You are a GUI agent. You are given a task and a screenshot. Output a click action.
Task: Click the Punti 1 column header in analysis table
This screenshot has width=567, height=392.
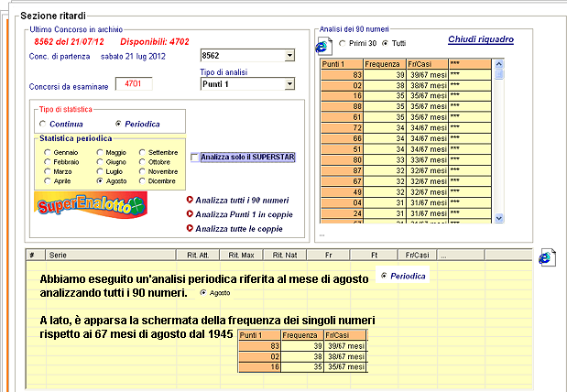point(342,64)
